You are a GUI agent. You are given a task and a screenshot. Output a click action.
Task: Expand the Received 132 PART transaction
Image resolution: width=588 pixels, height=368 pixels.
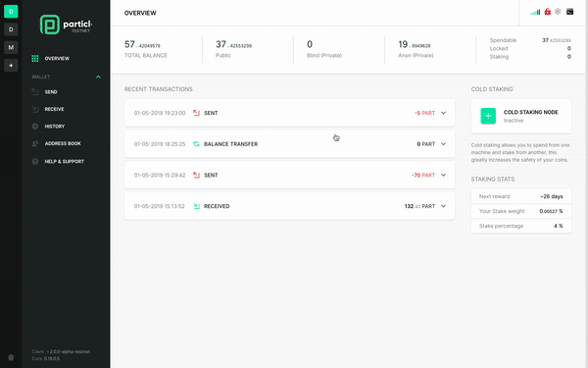443,206
